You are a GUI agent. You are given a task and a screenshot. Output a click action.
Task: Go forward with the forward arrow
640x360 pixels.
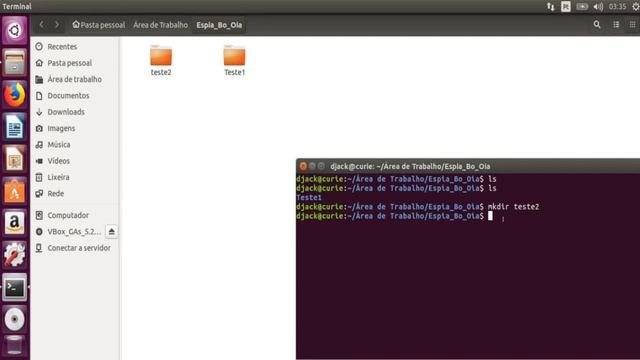pyautogui.click(x=57, y=25)
